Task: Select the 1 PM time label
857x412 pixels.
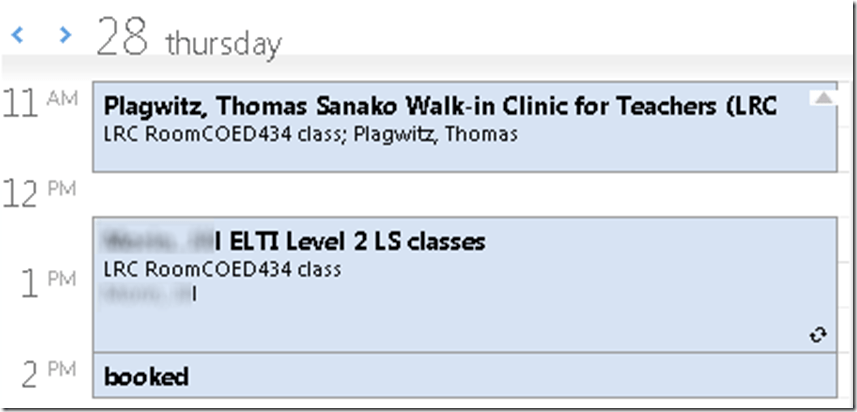Action: coord(33,284)
